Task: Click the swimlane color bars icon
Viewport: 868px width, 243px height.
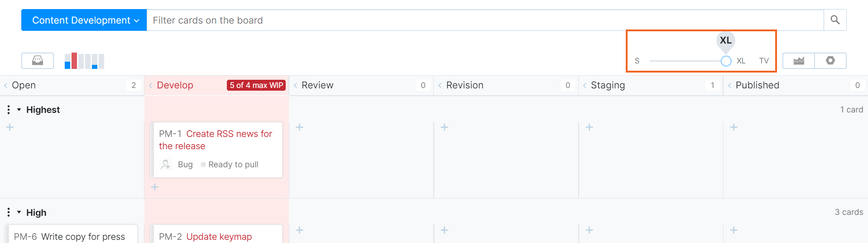Action: click(x=84, y=61)
